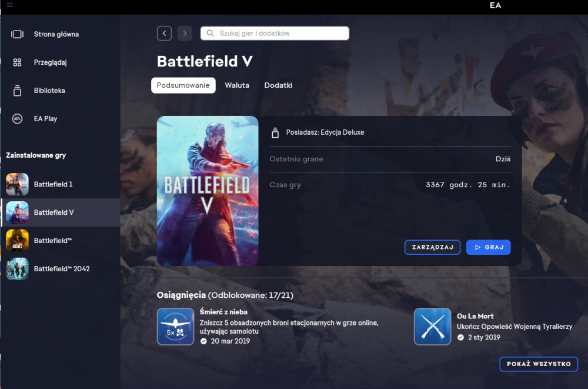Select the Biblioteka library icon
588x389 pixels.
pos(17,91)
